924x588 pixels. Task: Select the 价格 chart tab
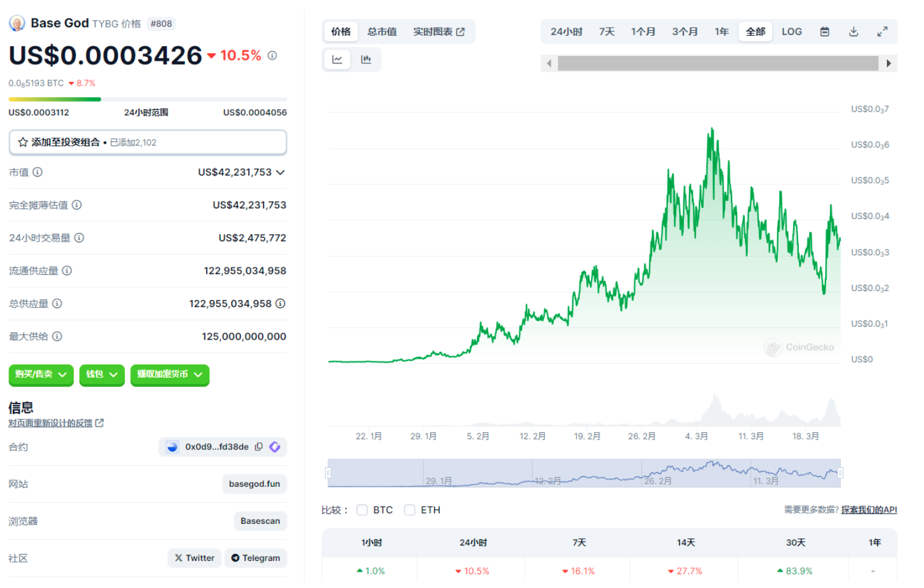tap(341, 31)
